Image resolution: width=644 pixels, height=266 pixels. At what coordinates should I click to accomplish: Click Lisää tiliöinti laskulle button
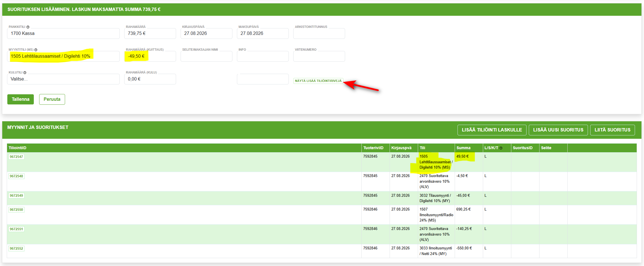[492, 130]
